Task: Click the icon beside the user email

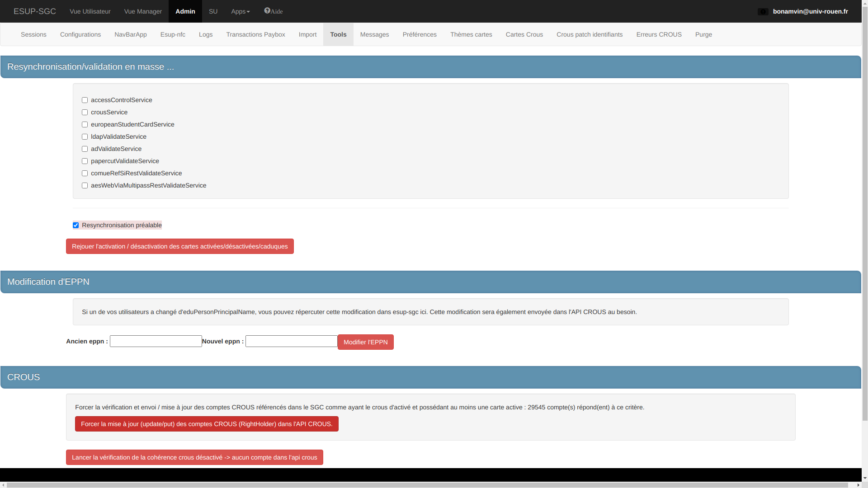Action: pyautogui.click(x=763, y=12)
